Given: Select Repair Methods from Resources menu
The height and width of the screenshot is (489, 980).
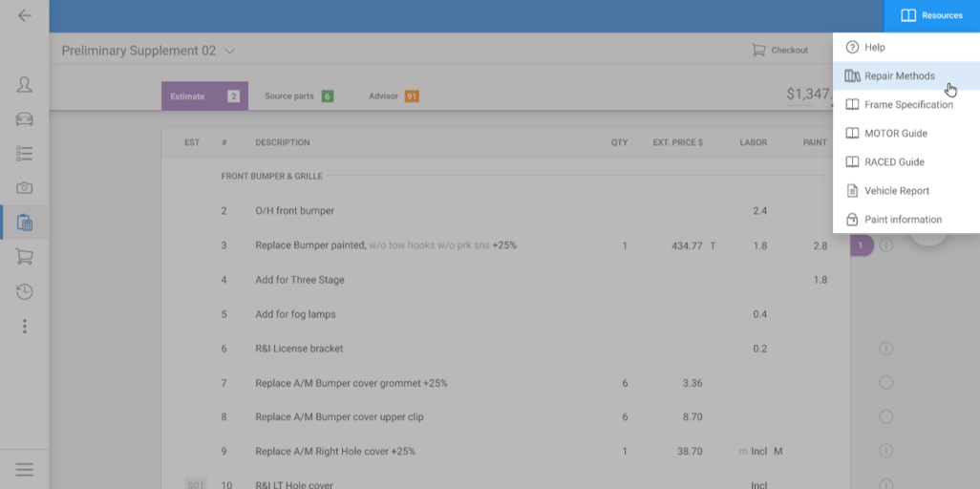Looking at the screenshot, I should (x=899, y=76).
